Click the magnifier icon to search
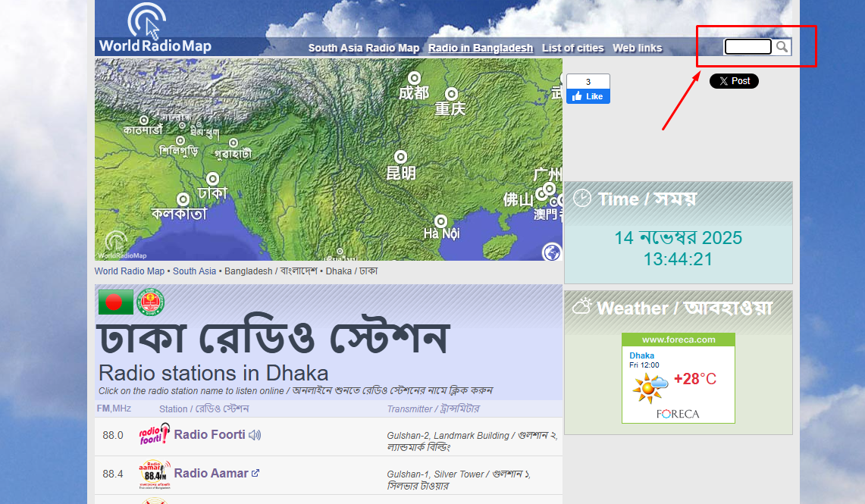The width and height of the screenshot is (865, 504). click(782, 46)
